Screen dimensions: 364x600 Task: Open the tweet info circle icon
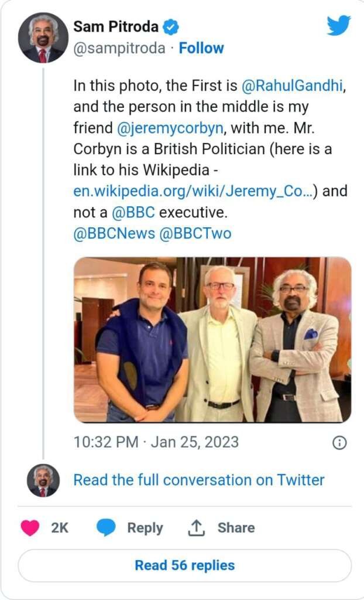[x=339, y=442]
